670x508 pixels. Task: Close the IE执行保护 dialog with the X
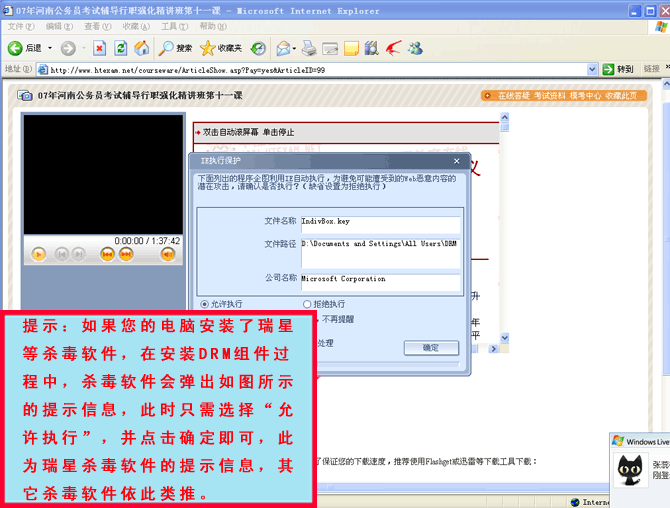[x=457, y=161]
